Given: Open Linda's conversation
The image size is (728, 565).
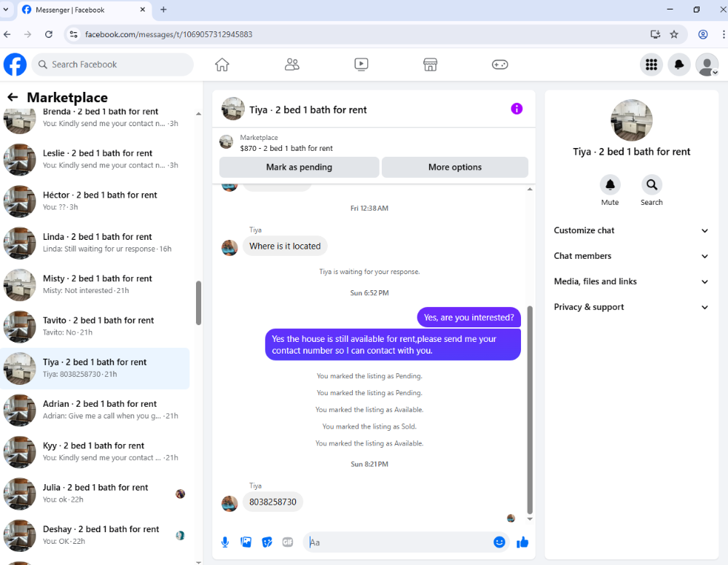Looking at the screenshot, I should pyautogui.click(x=95, y=243).
